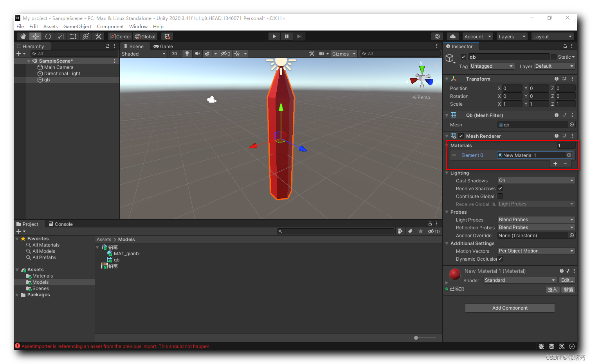Open the Layout dropdown
591x364 pixels.
point(552,36)
